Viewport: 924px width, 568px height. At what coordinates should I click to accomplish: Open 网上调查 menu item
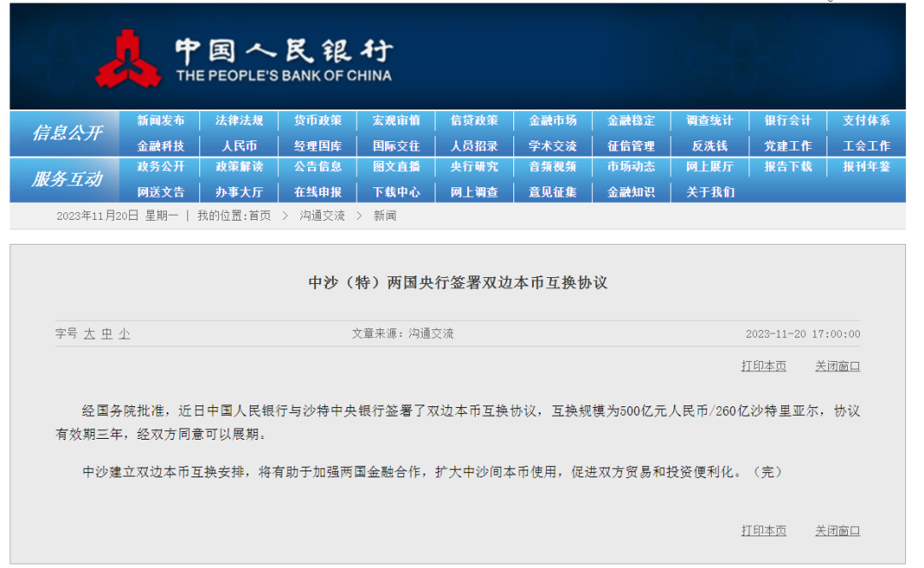pyautogui.click(x=474, y=192)
